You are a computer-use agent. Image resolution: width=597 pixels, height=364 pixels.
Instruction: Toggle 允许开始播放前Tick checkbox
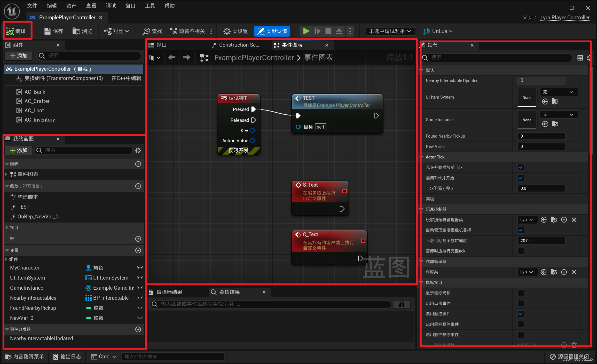tap(521, 167)
